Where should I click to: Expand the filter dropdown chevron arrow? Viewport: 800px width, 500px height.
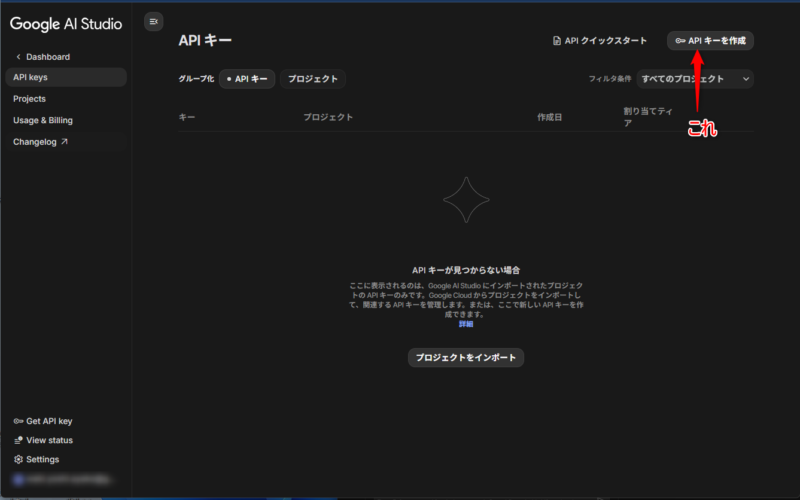tap(746, 78)
